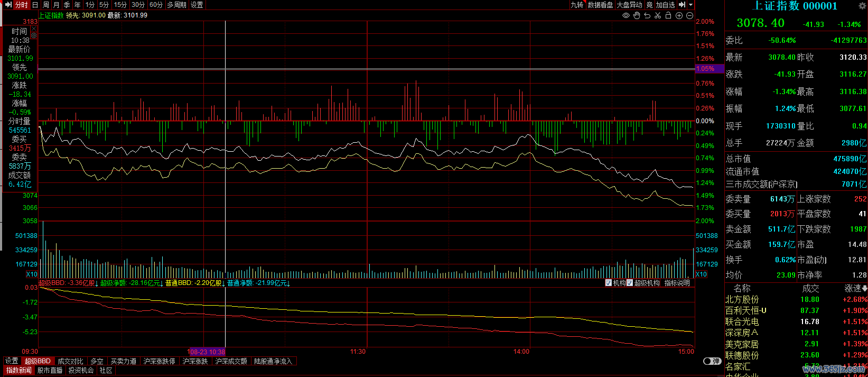This screenshot has height=377, width=868.
Task: Select the 年 yearly period tab
Action: click(x=78, y=5)
